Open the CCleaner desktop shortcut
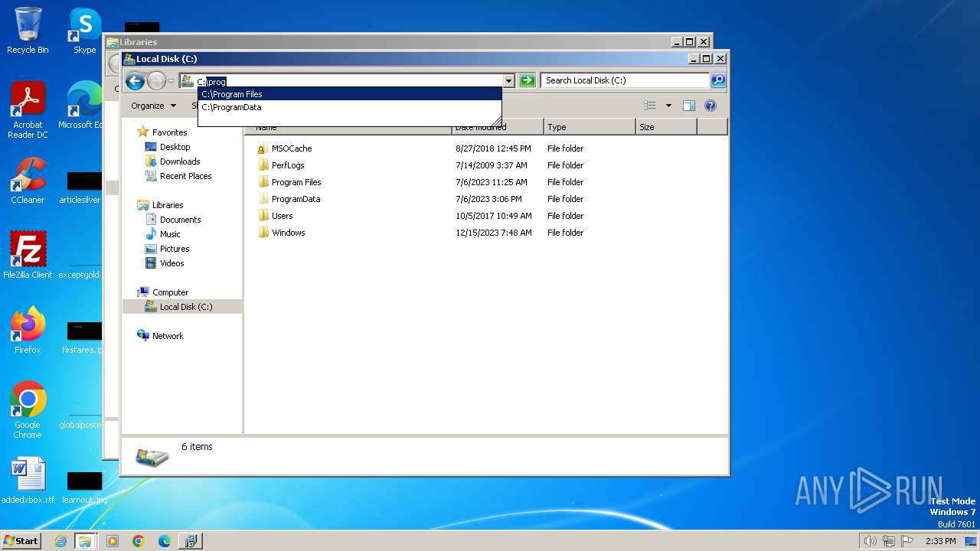The height and width of the screenshot is (551, 980). 28,181
